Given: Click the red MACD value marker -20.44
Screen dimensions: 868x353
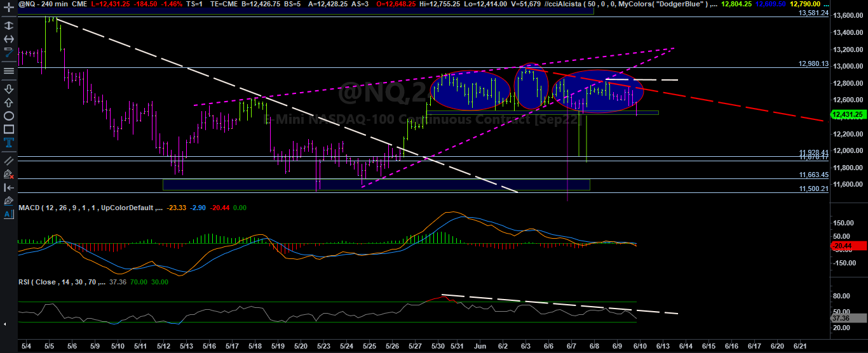Looking at the screenshot, I should coord(849,246).
